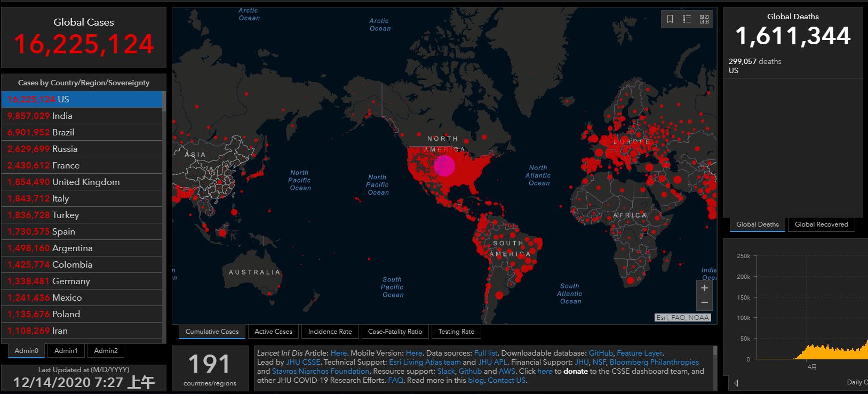Image resolution: width=868 pixels, height=394 pixels.
Task: Open the GitHub database link
Action: [x=601, y=353]
